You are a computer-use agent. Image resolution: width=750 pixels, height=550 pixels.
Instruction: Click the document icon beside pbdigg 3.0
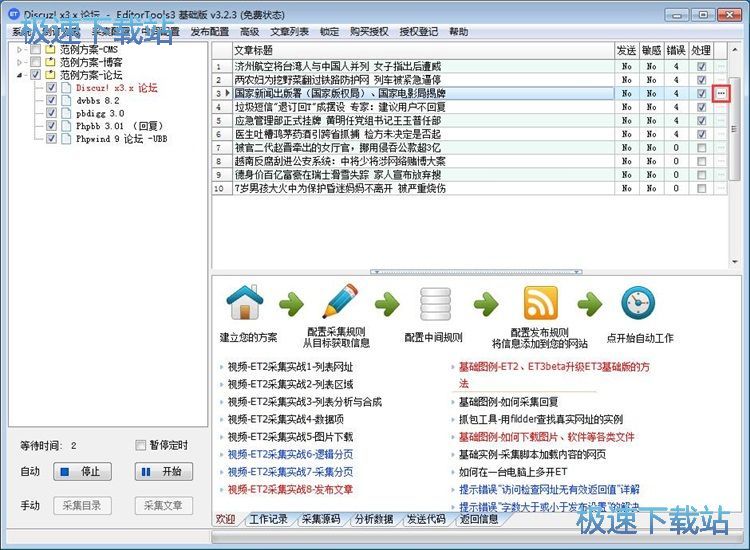(66, 113)
